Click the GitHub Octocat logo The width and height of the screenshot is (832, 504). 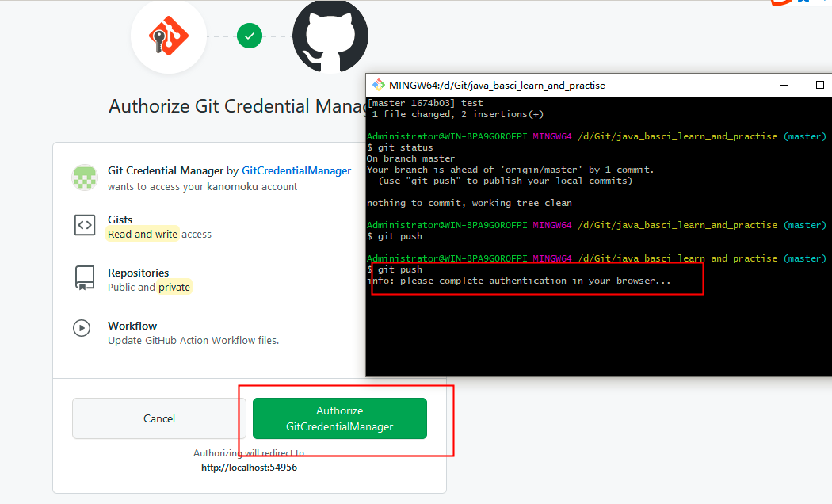(x=330, y=36)
